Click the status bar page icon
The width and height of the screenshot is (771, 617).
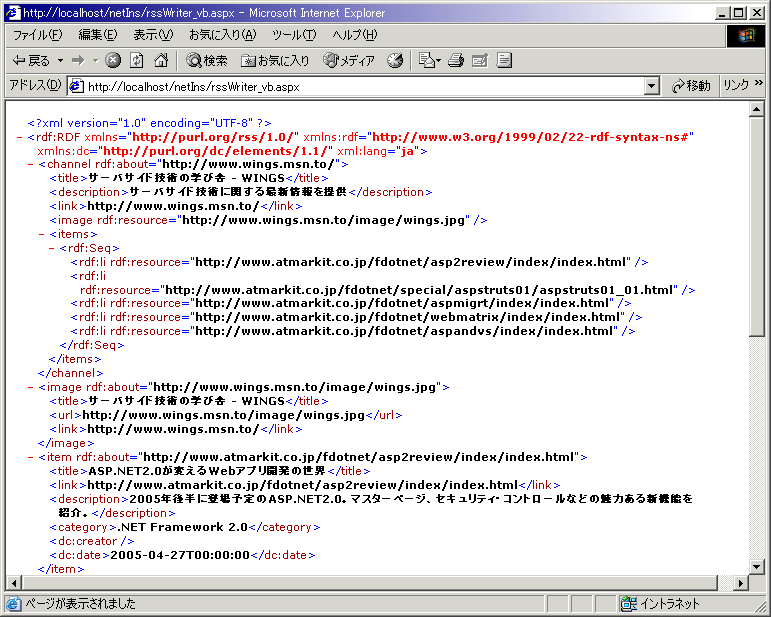[14, 603]
